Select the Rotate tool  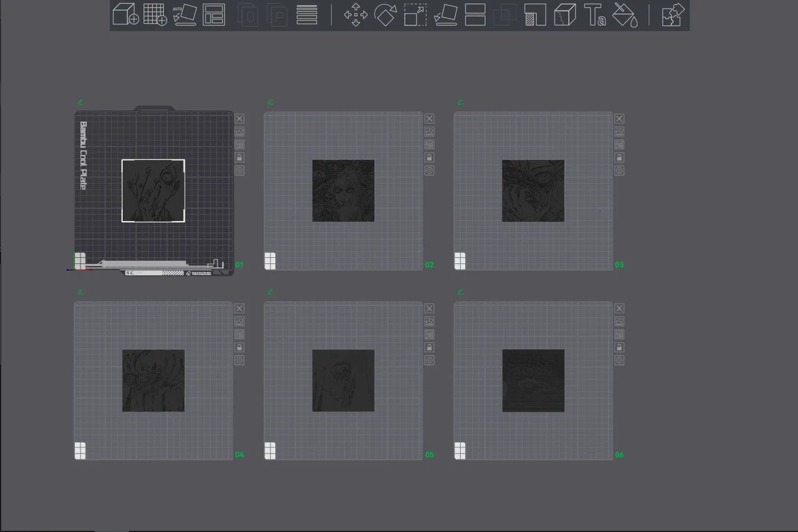[x=386, y=16]
